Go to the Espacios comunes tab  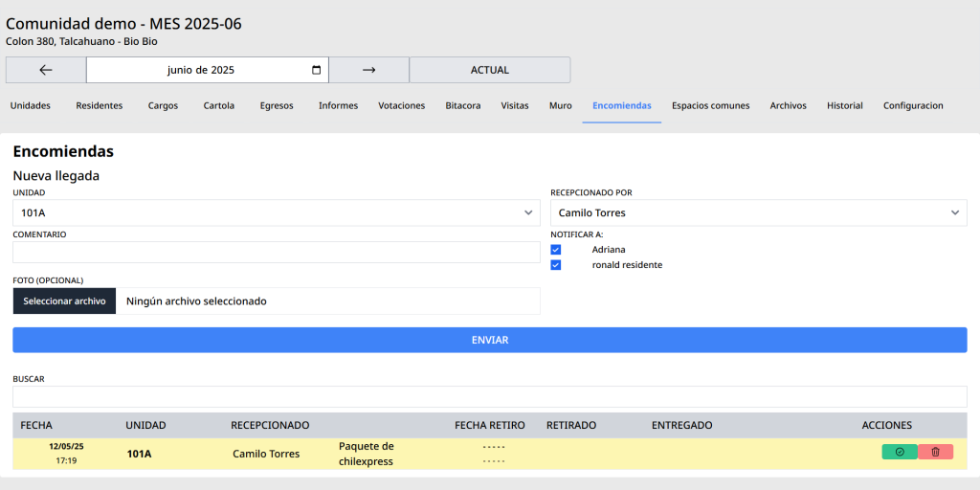710,106
